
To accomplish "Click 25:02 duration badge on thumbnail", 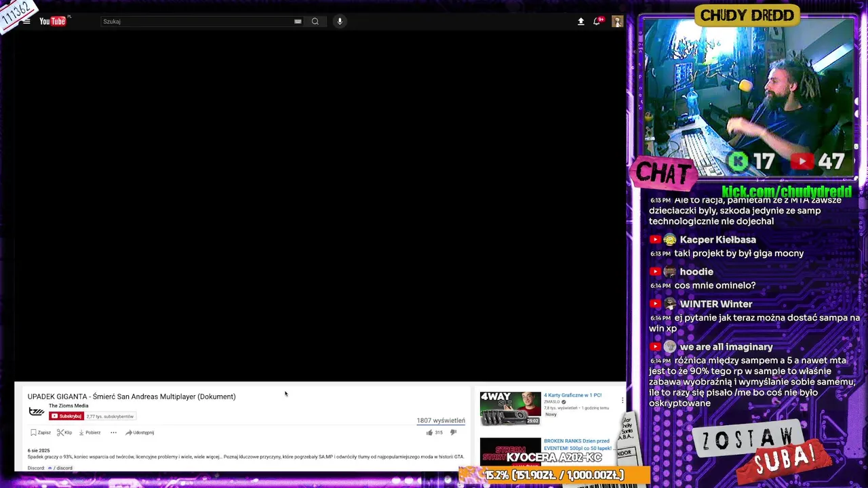I will [x=533, y=421].
